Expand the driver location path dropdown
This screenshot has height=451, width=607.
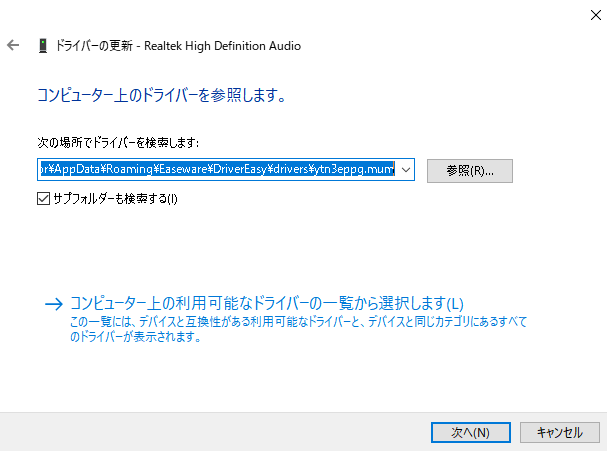pyautogui.click(x=405, y=170)
